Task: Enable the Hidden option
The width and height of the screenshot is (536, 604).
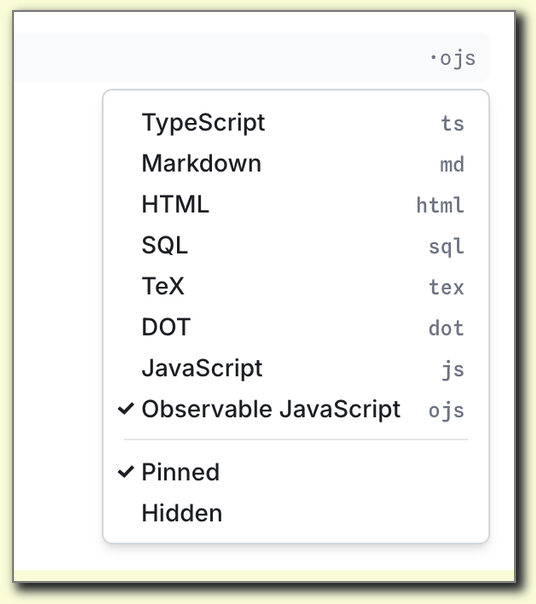Action: (x=296, y=513)
